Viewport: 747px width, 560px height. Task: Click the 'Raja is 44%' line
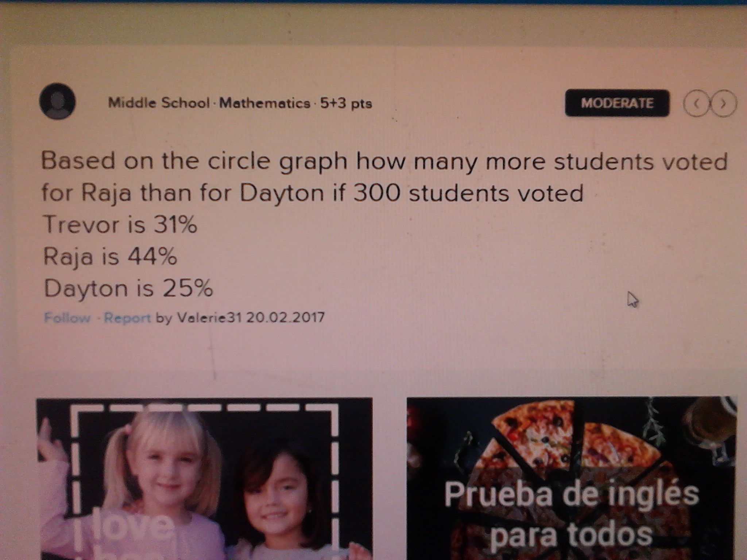click(110, 256)
